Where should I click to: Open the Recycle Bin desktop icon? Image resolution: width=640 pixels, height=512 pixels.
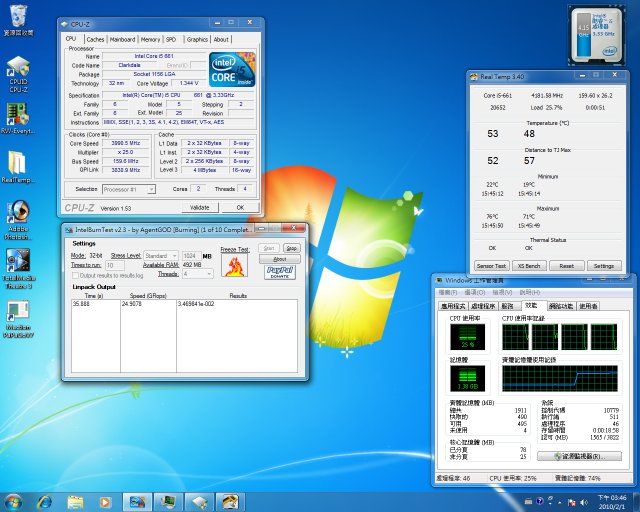tap(18, 20)
